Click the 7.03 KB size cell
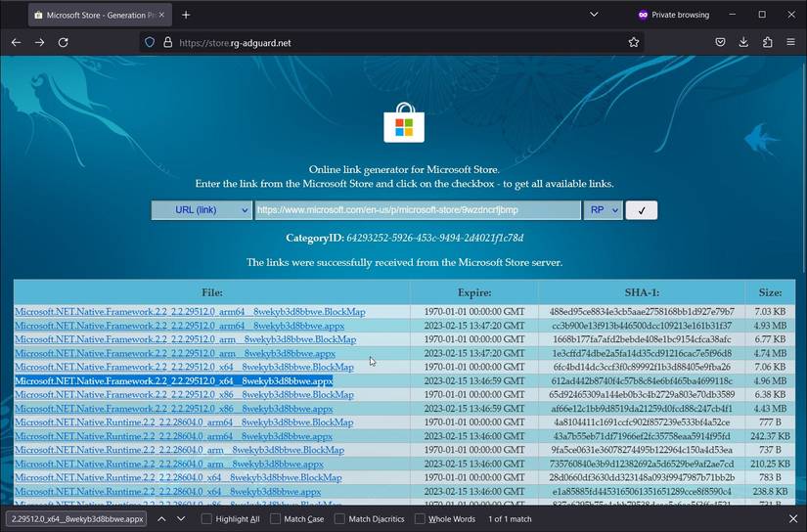Screen dimensions: 807x532 tap(770, 312)
